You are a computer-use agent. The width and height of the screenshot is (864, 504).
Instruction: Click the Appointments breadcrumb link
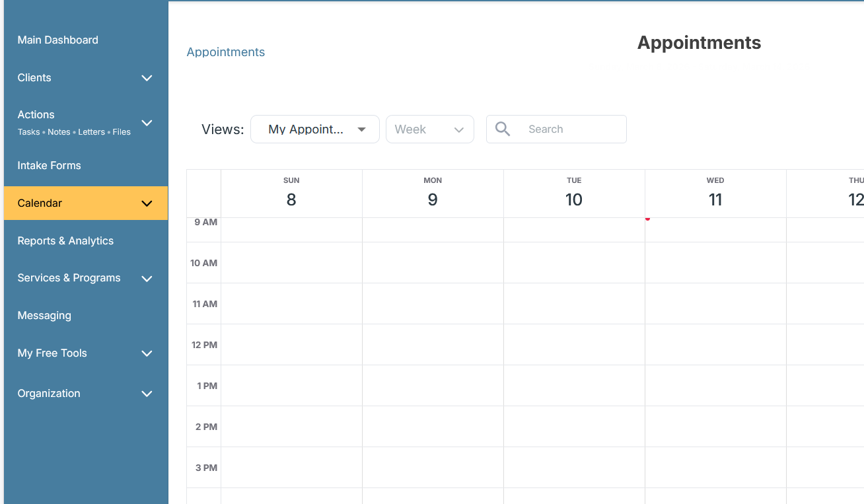click(225, 52)
